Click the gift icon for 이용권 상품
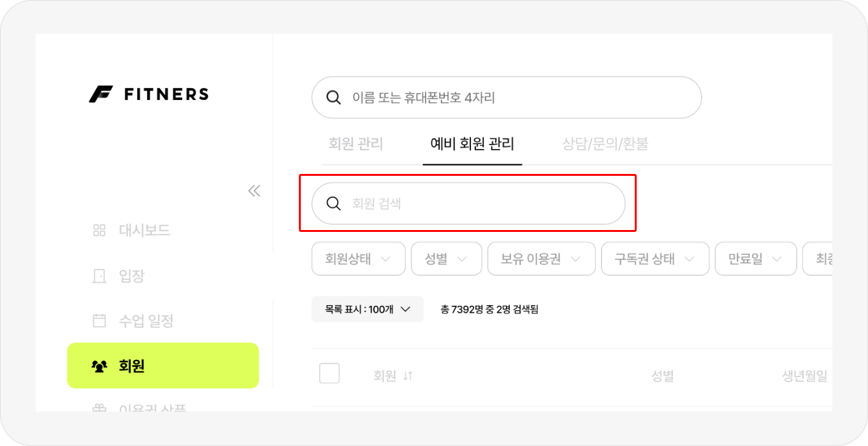868x446 pixels. coord(99,408)
